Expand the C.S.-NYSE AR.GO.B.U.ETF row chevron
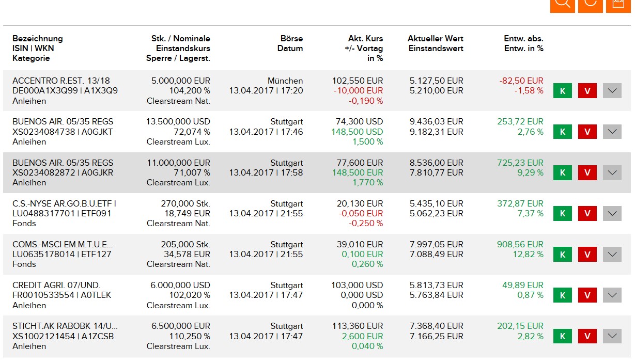The image size is (635, 364). point(612,213)
